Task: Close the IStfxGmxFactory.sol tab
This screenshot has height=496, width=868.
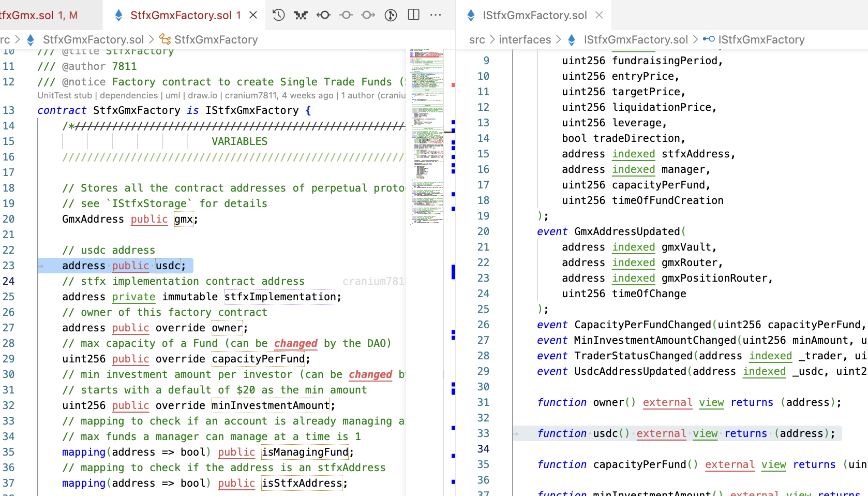Action: click(x=599, y=15)
